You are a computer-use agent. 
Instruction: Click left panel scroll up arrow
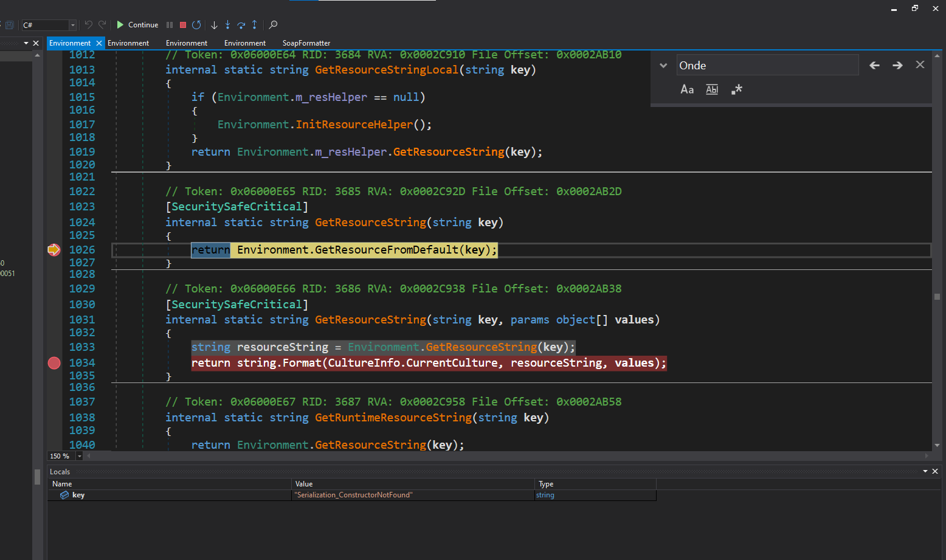point(37,55)
